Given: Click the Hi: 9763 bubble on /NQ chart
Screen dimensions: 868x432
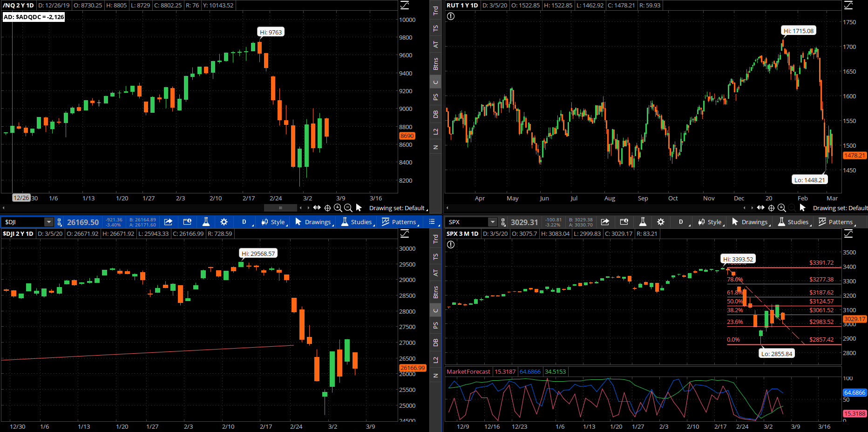Looking at the screenshot, I should click(x=271, y=32).
